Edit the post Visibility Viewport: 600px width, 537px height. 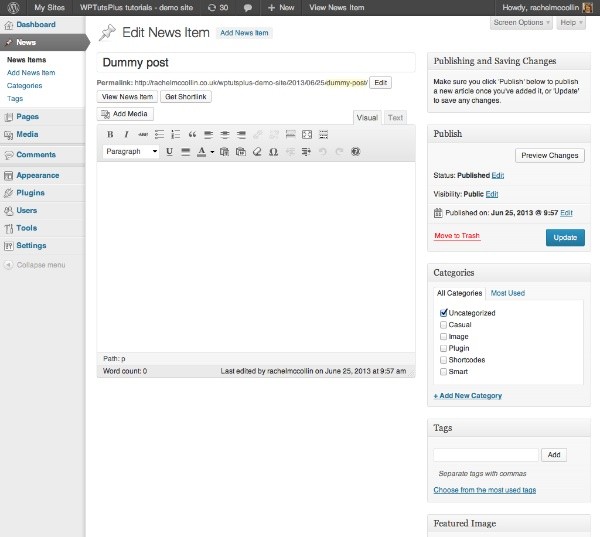(492, 194)
